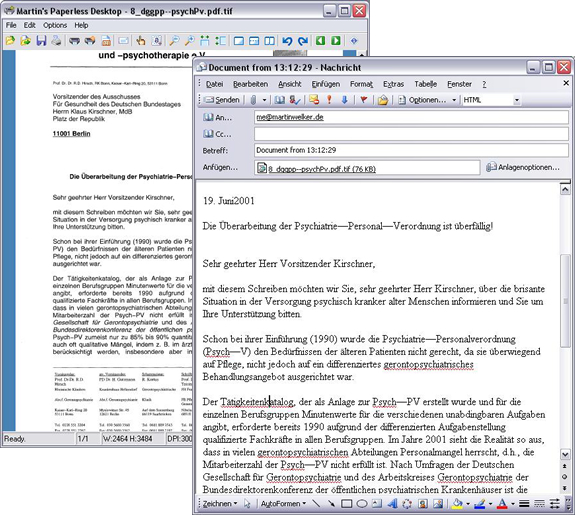The width and height of the screenshot is (575, 515).
Task: Set high importance red exclamation icon
Action: pyautogui.click(x=329, y=100)
